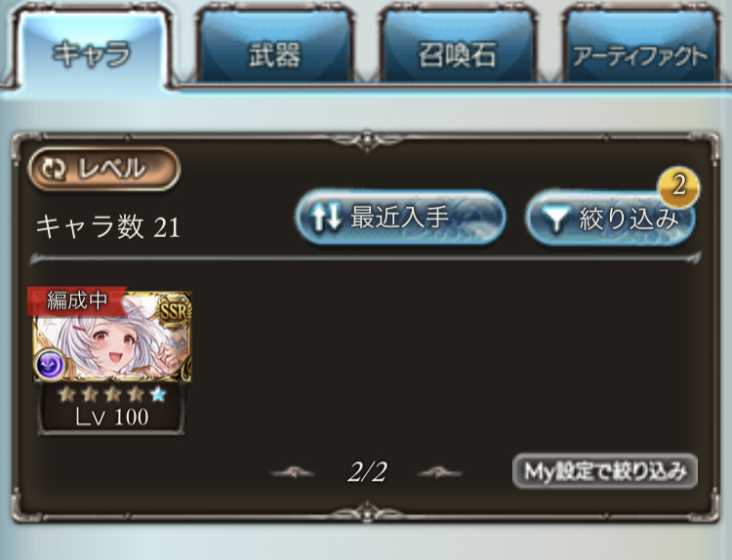Click the up-down sort arrows icon
The width and height of the screenshot is (732, 560).
pyautogui.click(x=327, y=218)
